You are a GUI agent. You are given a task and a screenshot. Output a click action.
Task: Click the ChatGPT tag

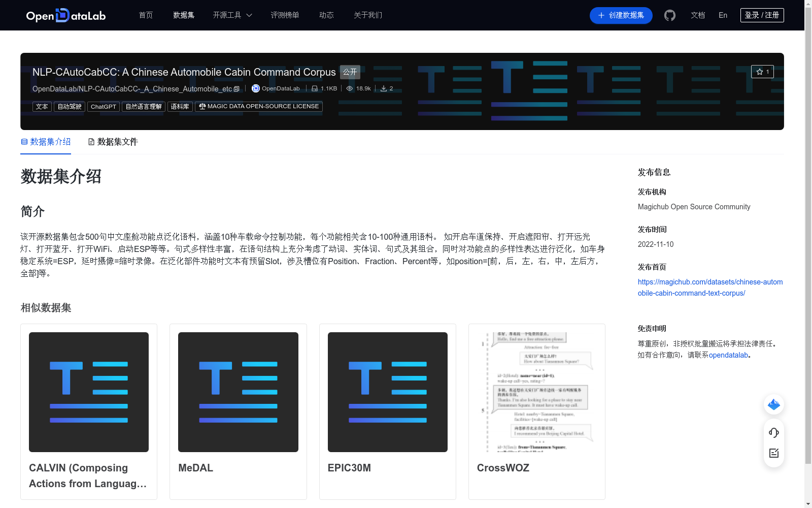coord(104,107)
